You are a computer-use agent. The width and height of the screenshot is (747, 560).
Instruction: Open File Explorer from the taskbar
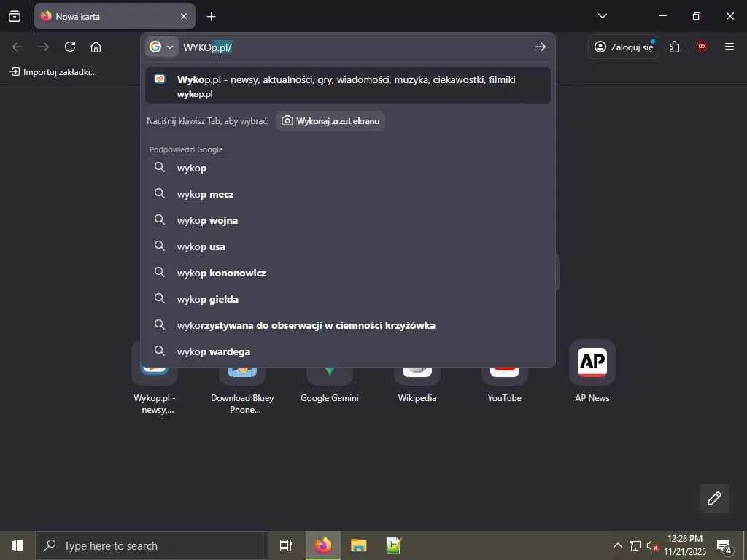pos(359,545)
